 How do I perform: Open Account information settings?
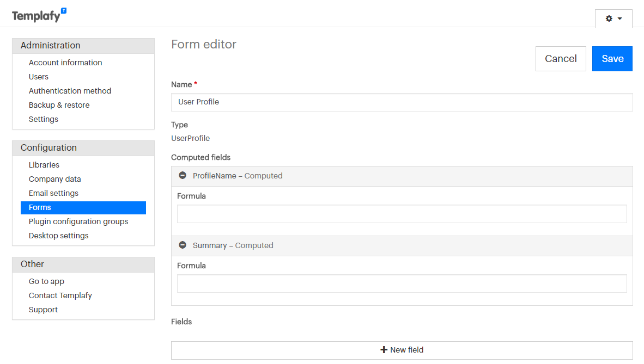pyautogui.click(x=65, y=62)
